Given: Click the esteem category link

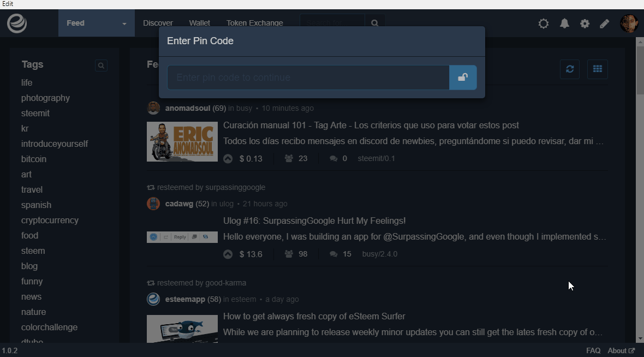Looking at the screenshot, I should (x=243, y=299).
